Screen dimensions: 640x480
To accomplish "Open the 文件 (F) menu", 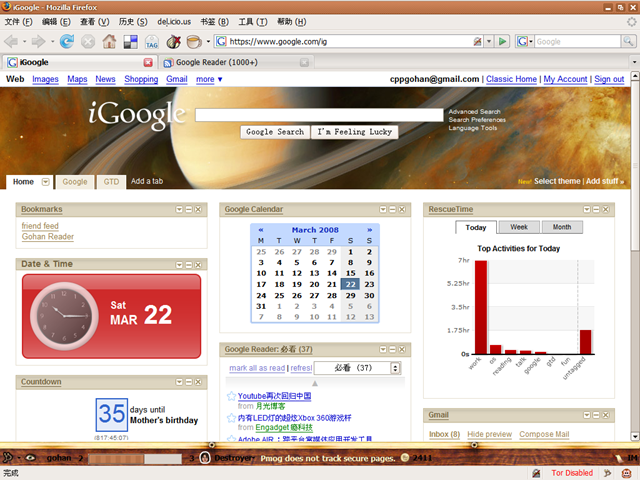I will click(x=18, y=22).
